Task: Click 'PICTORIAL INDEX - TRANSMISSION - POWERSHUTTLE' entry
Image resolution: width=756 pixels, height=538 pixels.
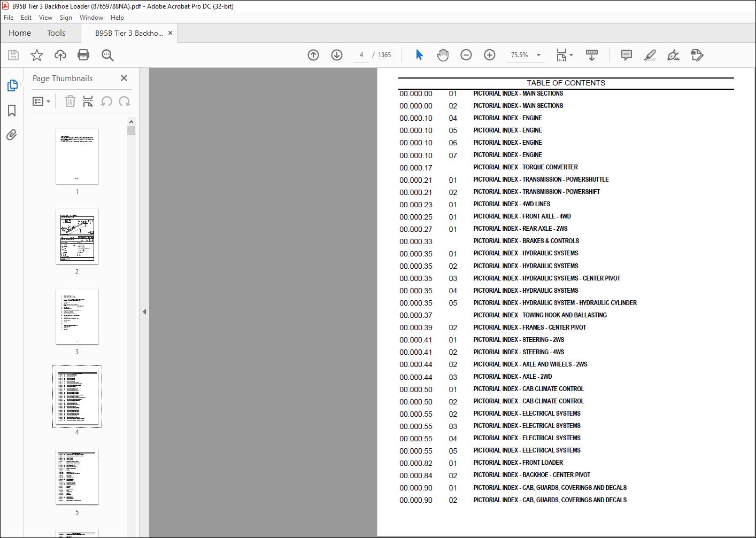Action: click(x=541, y=180)
